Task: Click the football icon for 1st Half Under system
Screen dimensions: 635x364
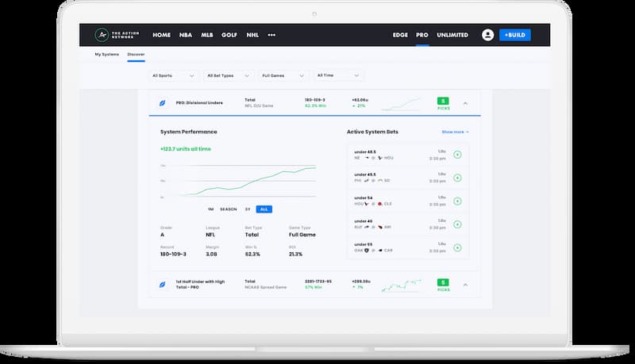Action: click(x=163, y=285)
